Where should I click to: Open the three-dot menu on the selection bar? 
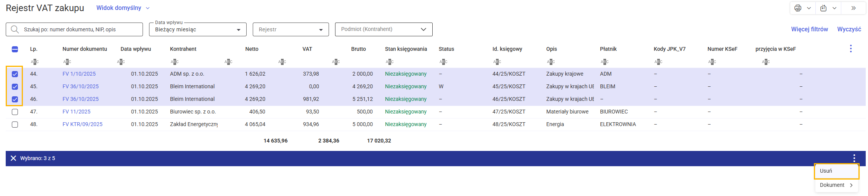click(854, 158)
